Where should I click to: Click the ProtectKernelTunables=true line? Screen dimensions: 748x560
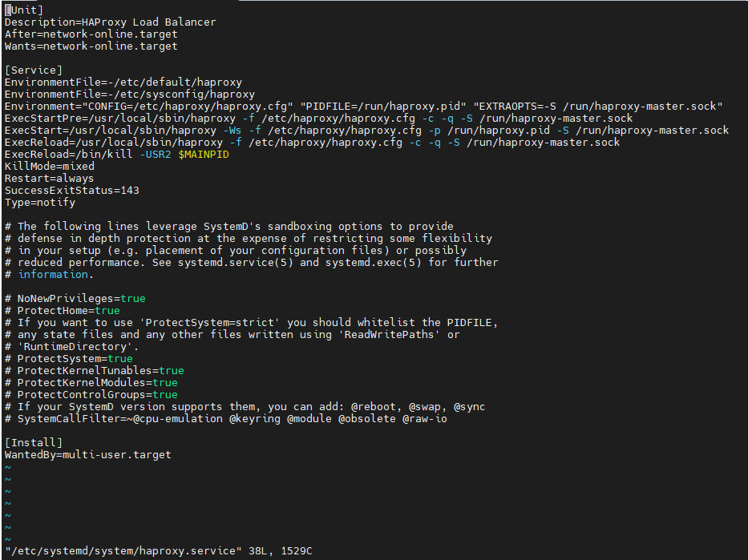(95, 370)
